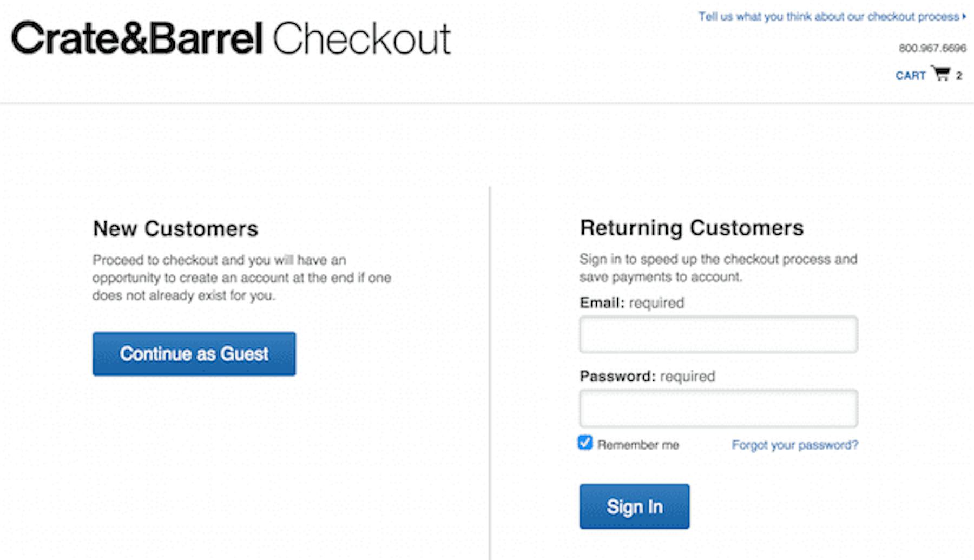Click the Password: required label

click(x=648, y=376)
